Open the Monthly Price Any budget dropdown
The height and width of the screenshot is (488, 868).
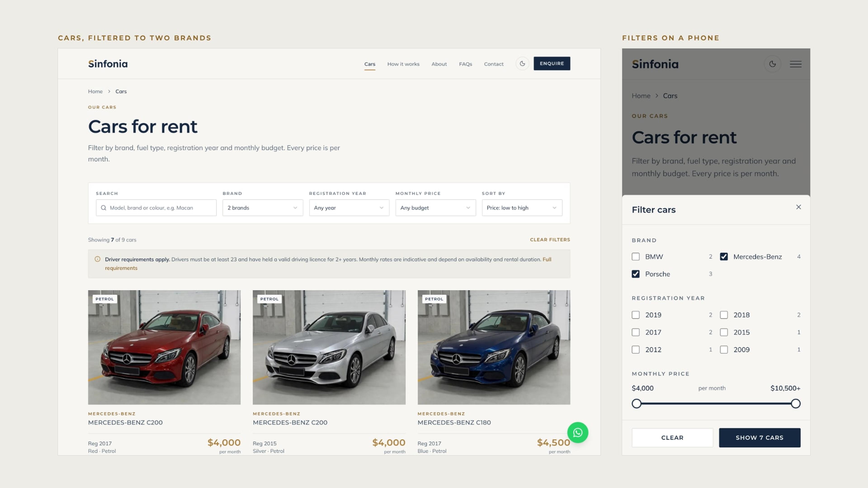point(435,208)
